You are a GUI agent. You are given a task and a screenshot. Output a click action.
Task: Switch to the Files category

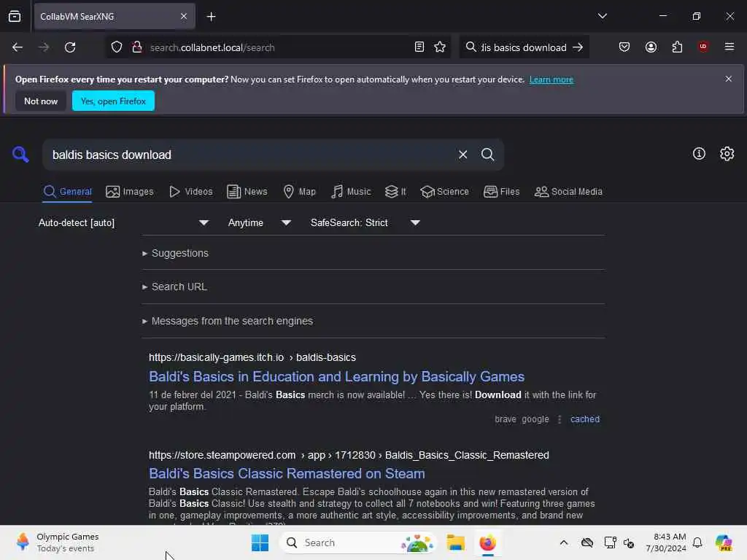click(x=501, y=192)
